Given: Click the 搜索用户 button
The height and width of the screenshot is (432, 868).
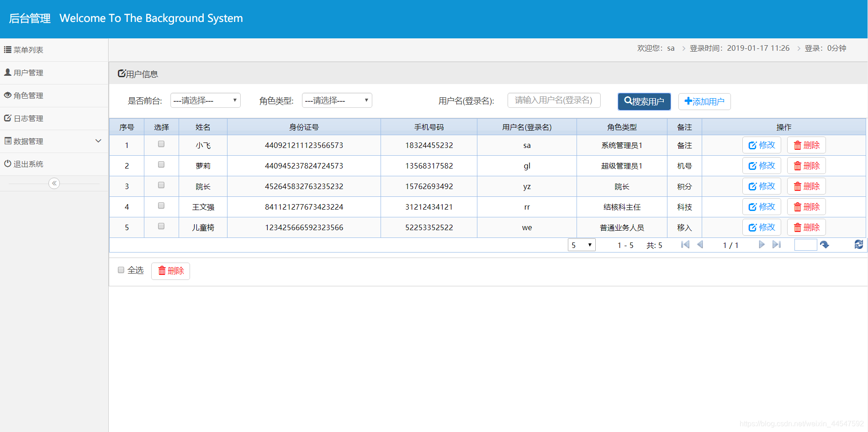Looking at the screenshot, I should [644, 101].
